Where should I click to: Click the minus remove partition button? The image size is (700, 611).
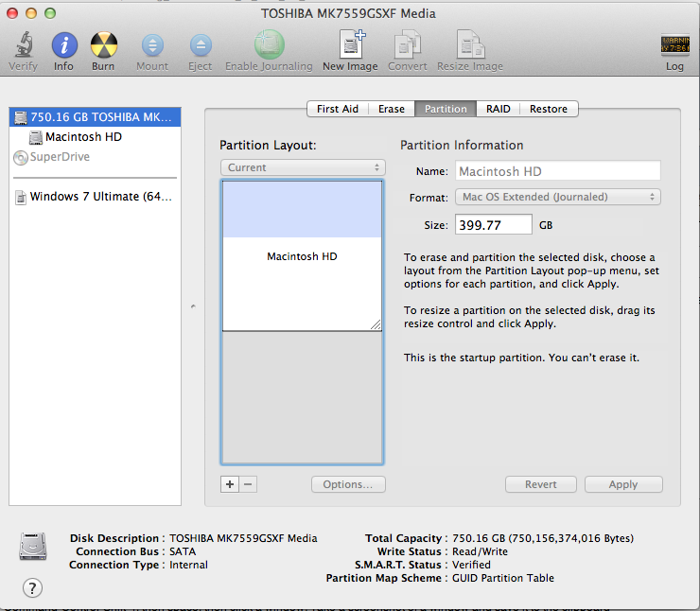click(248, 484)
